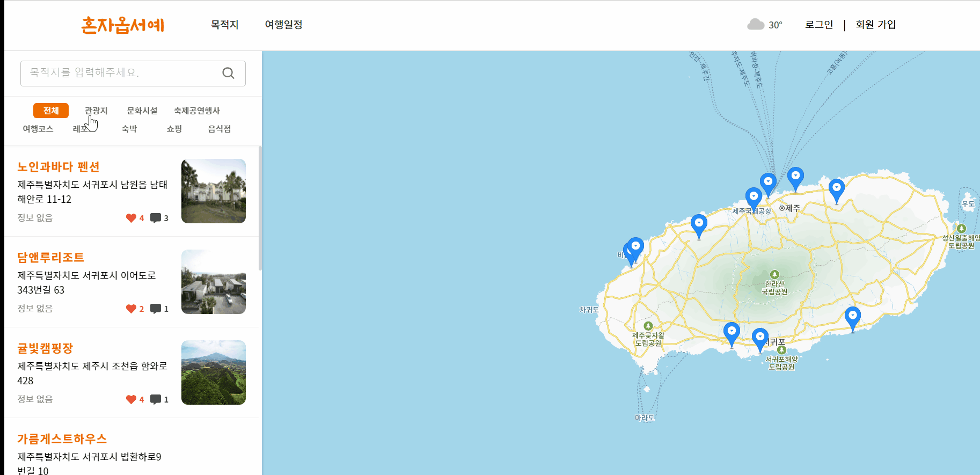The width and height of the screenshot is (980, 475).
Task: Click the address 서귀포시 이어도로 343번길 63
Action: 86,282
